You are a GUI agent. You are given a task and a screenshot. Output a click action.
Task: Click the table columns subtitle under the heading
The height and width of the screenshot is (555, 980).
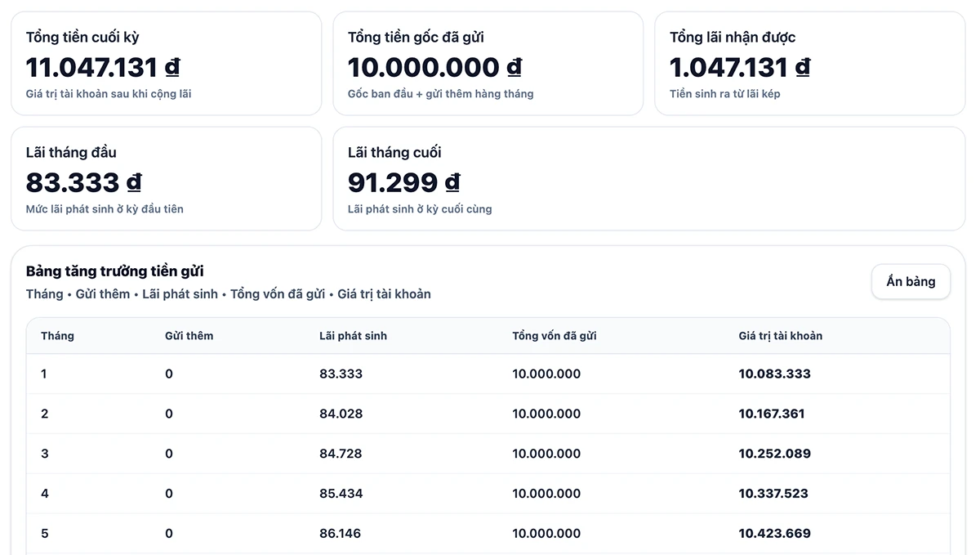coord(229,294)
